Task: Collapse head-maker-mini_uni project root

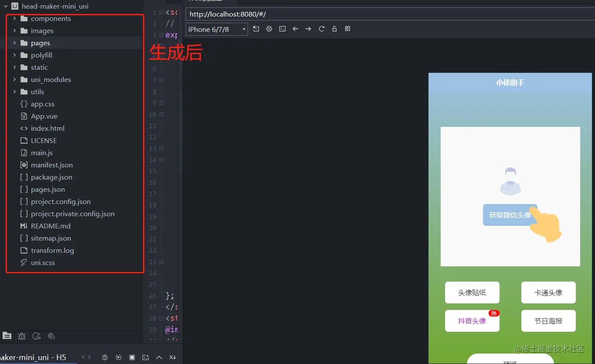Action: [x=6, y=7]
